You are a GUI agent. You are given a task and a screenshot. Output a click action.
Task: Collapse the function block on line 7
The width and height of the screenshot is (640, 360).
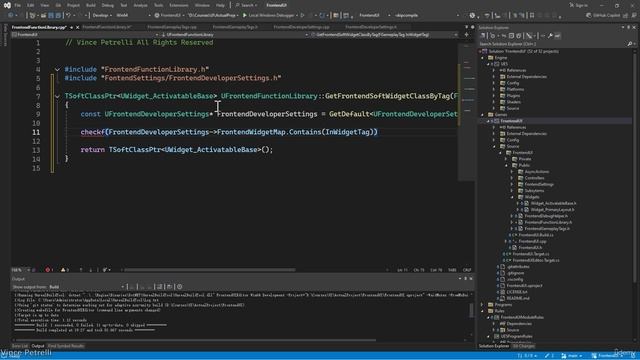(57, 96)
